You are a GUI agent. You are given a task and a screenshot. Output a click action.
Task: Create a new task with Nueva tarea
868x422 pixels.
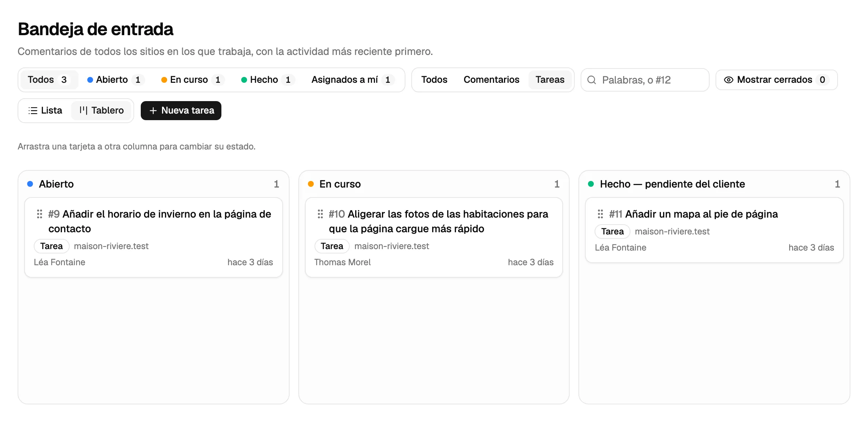[181, 111]
